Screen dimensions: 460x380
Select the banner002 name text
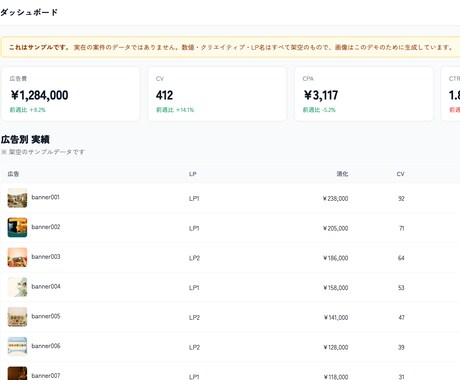(46, 227)
